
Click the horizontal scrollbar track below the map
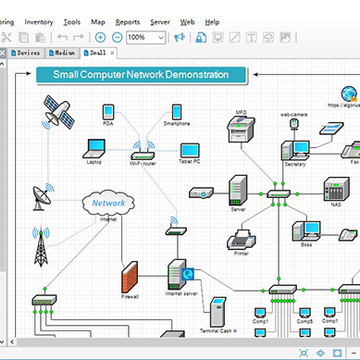pos(188,342)
